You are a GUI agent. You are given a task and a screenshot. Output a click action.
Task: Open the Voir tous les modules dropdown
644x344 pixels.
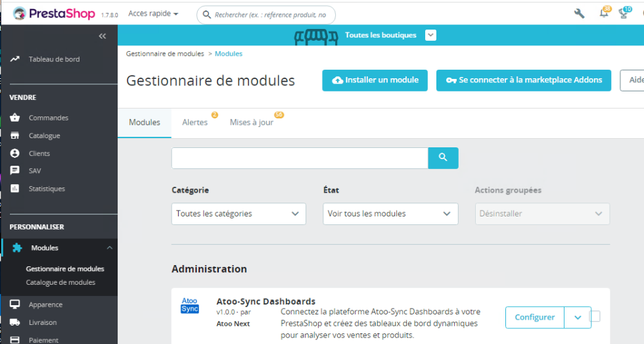[390, 214]
